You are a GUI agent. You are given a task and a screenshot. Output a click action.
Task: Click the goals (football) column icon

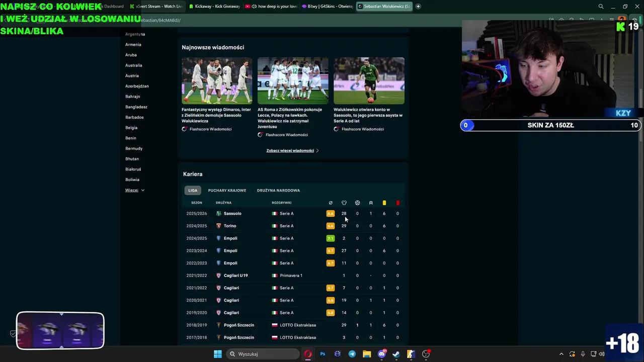click(357, 203)
